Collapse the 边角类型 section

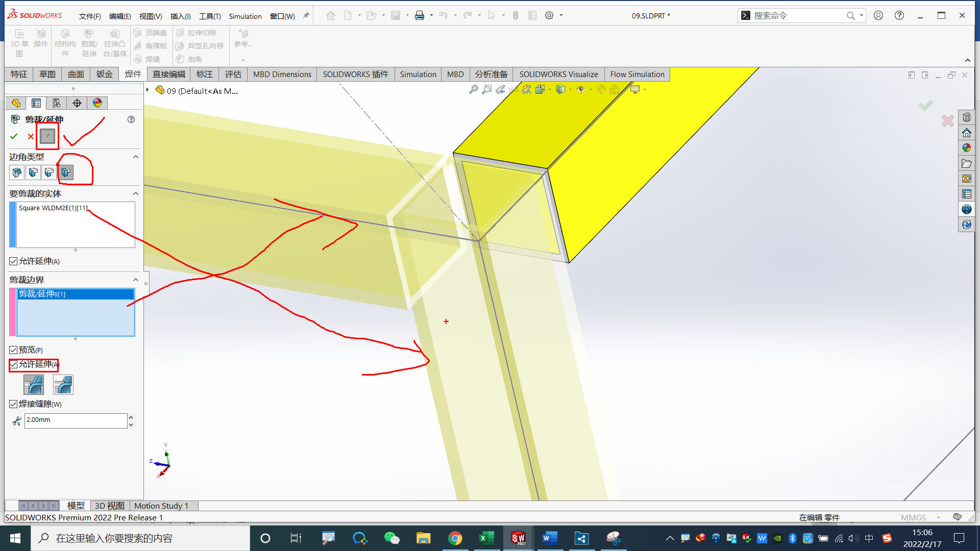pyautogui.click(x=135, y=157)
